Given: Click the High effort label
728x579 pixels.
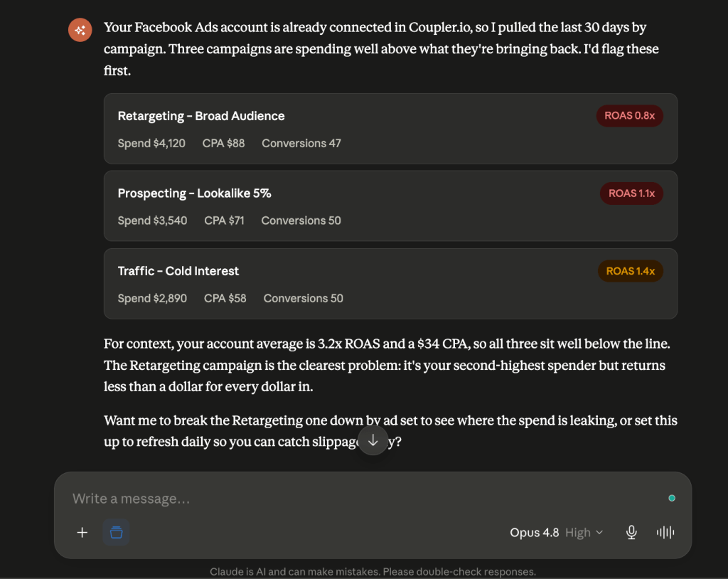Looking at the screenshot, I should point(577,533).
